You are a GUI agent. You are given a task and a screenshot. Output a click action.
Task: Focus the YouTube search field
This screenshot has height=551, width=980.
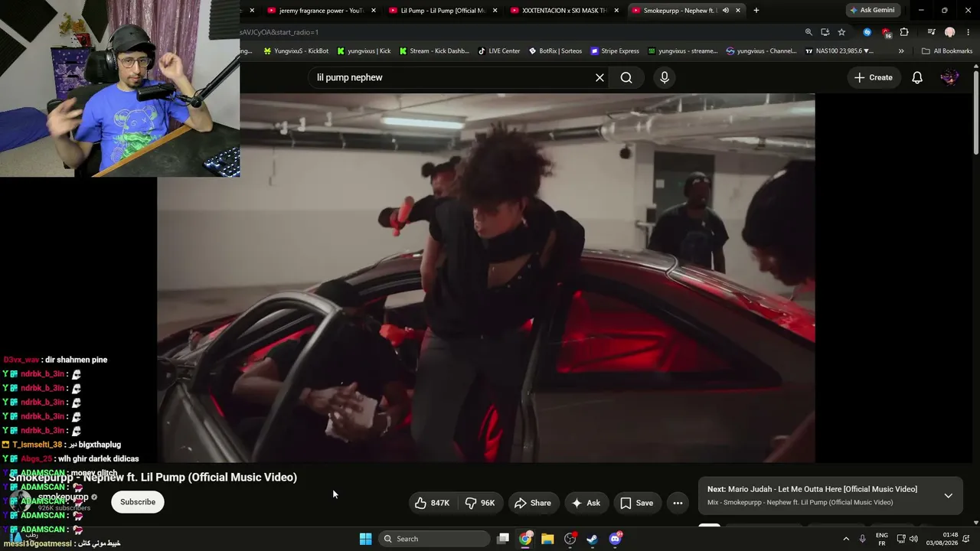[x=452, y=77]
